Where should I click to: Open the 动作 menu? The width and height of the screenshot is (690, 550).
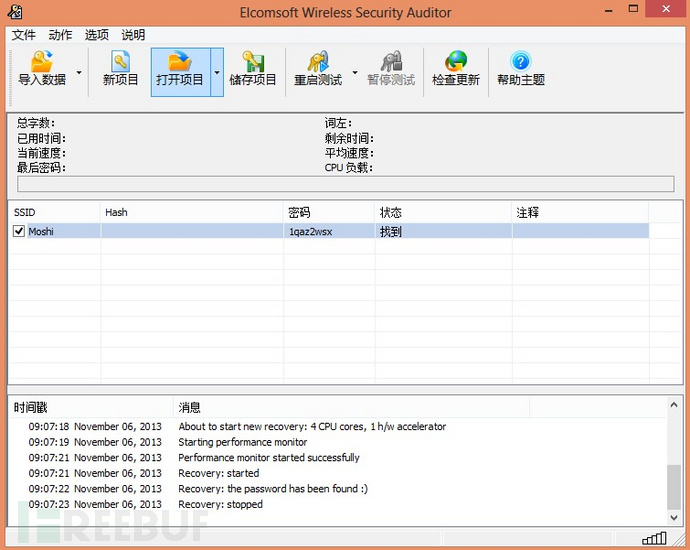[60, 35]
